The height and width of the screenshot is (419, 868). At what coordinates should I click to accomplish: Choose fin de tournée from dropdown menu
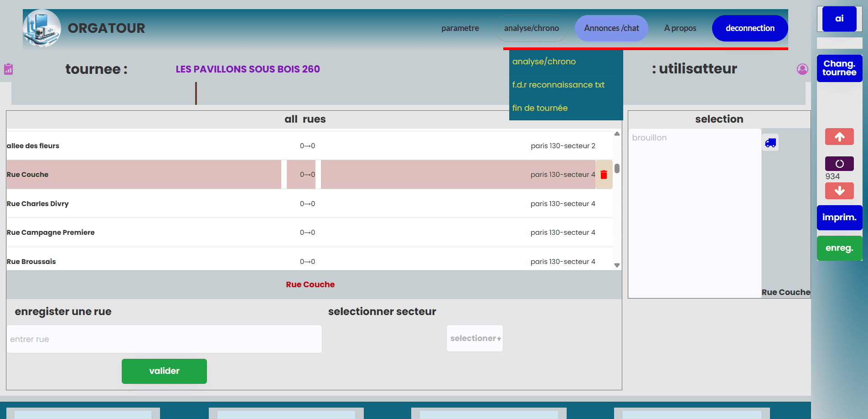pos(540,108)
